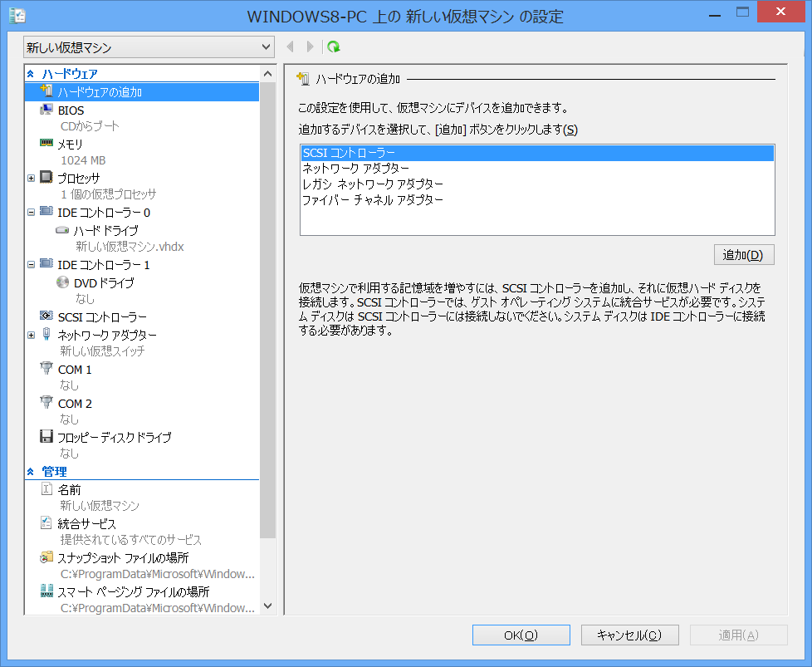This screenshot has height=667, width=812.
Task: Click 提供されているすべてのサービス text
Action: tap(131, 540)
